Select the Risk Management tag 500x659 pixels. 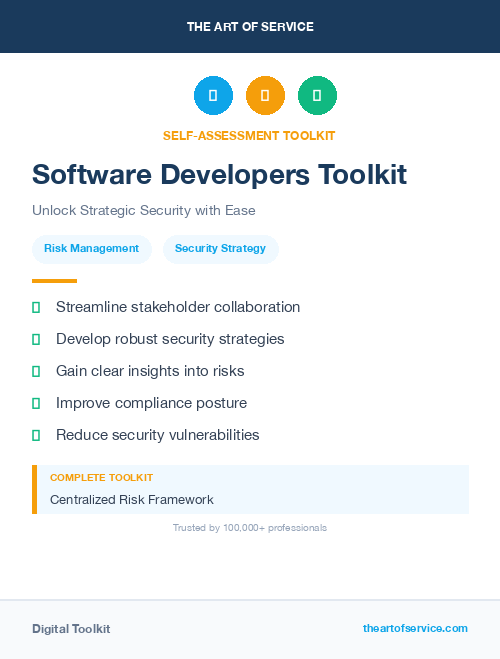[92, 249]
